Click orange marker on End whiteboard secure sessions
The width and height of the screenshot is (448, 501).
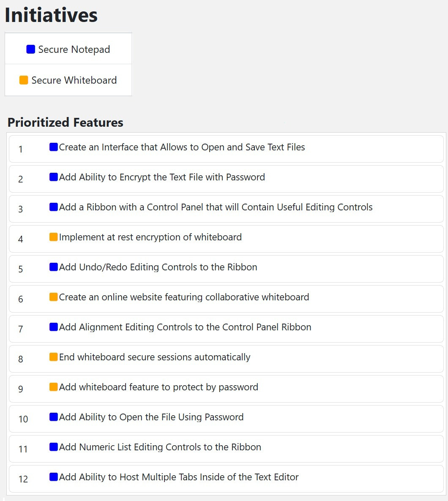click(x=53, y=357)
